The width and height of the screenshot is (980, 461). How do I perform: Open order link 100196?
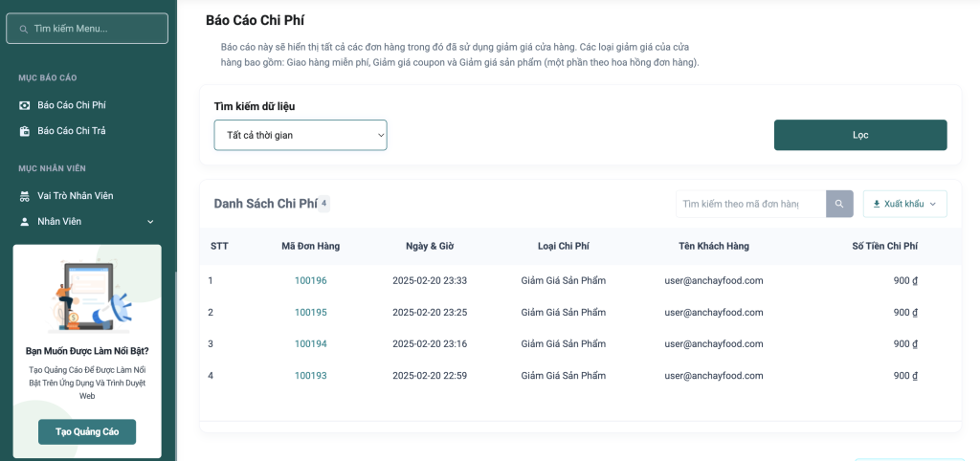pos(310,280)
